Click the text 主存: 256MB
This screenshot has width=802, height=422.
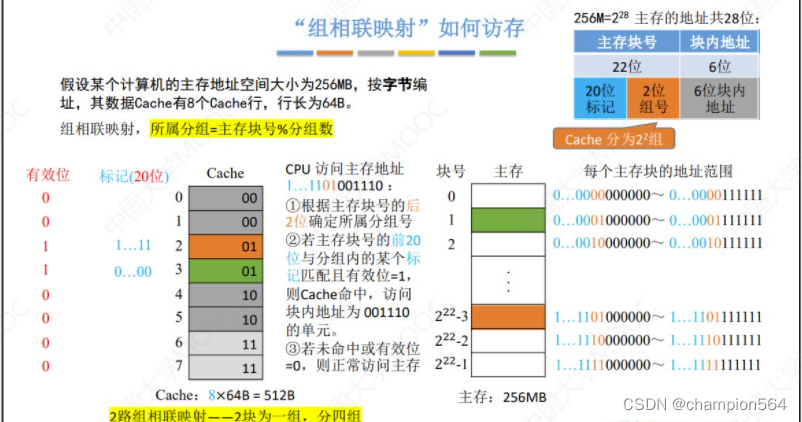tap(502, 397)
